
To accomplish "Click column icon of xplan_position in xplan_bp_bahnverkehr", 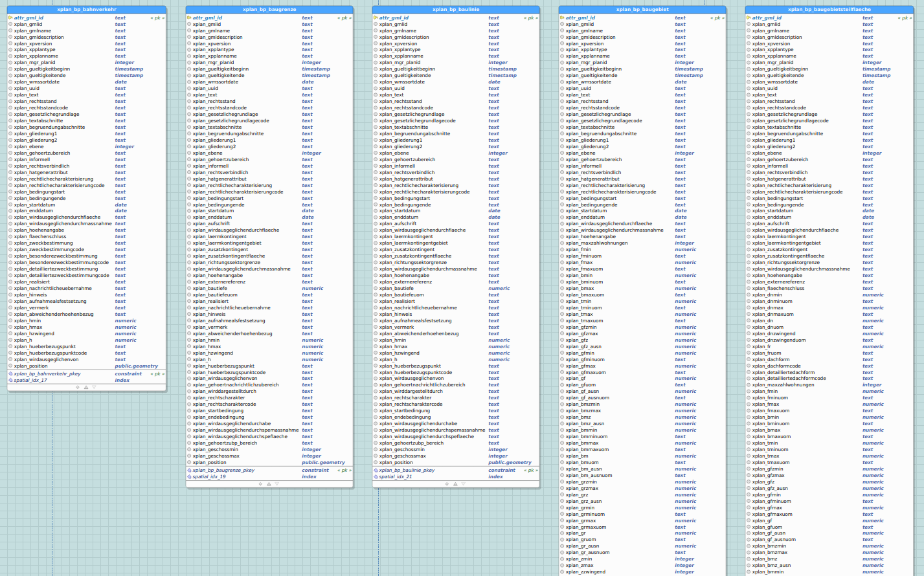I will click(x=10, y=366).
